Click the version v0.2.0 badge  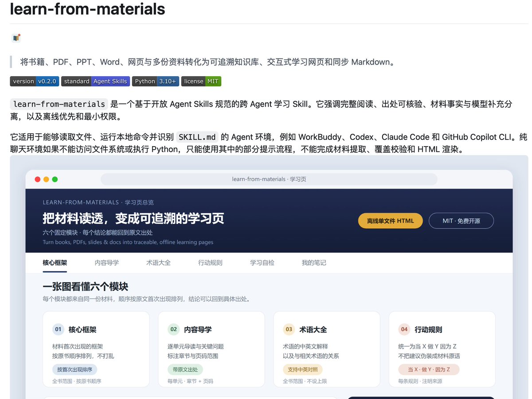[x=35, y=81]
